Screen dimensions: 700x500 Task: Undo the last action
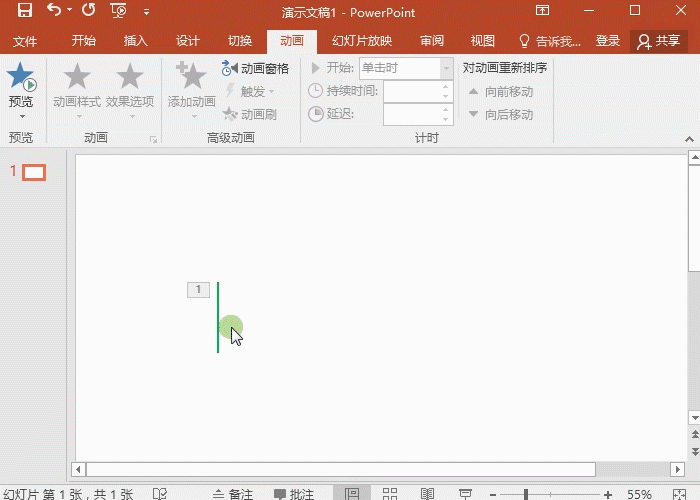tap(54, 10)
